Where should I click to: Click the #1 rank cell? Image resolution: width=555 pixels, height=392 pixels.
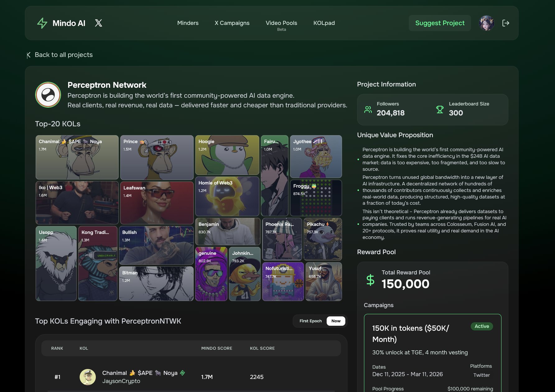coord(58,377)
